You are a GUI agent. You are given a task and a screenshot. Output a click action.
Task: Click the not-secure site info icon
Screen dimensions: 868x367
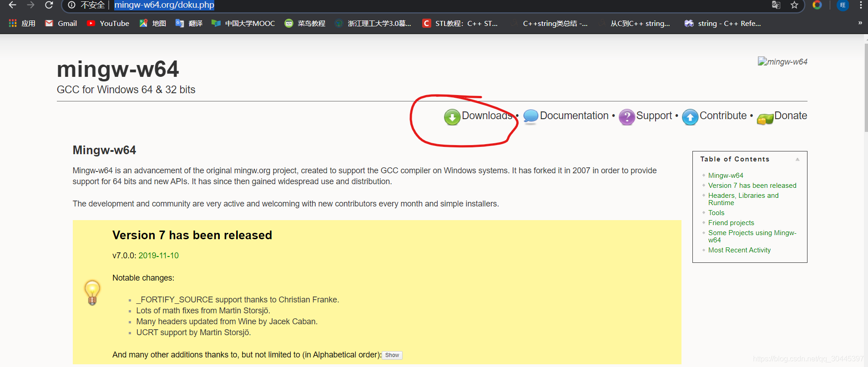click(71, 5)
